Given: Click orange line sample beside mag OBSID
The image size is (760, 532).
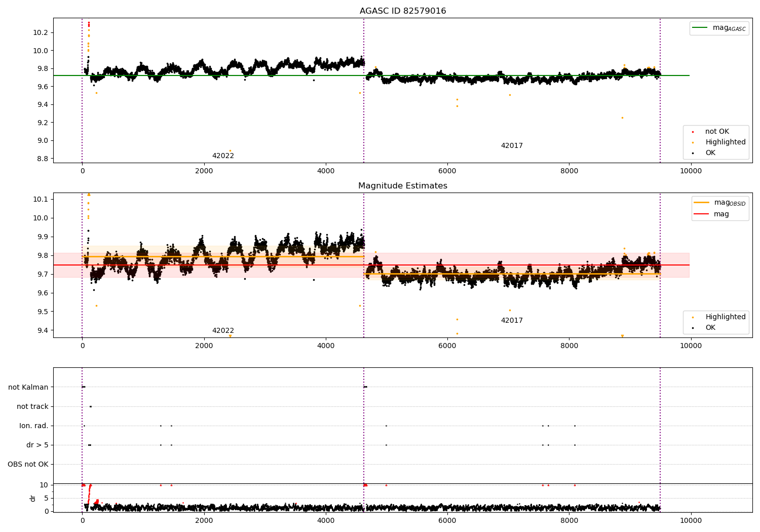Looking at the screenshot, I should coord(702,203).
